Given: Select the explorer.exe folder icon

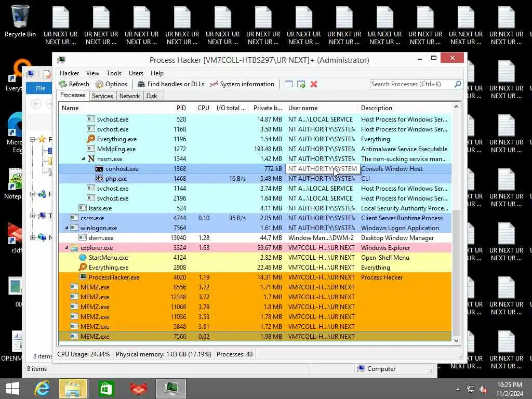Looking at the screenshot, I should (74, 247).
